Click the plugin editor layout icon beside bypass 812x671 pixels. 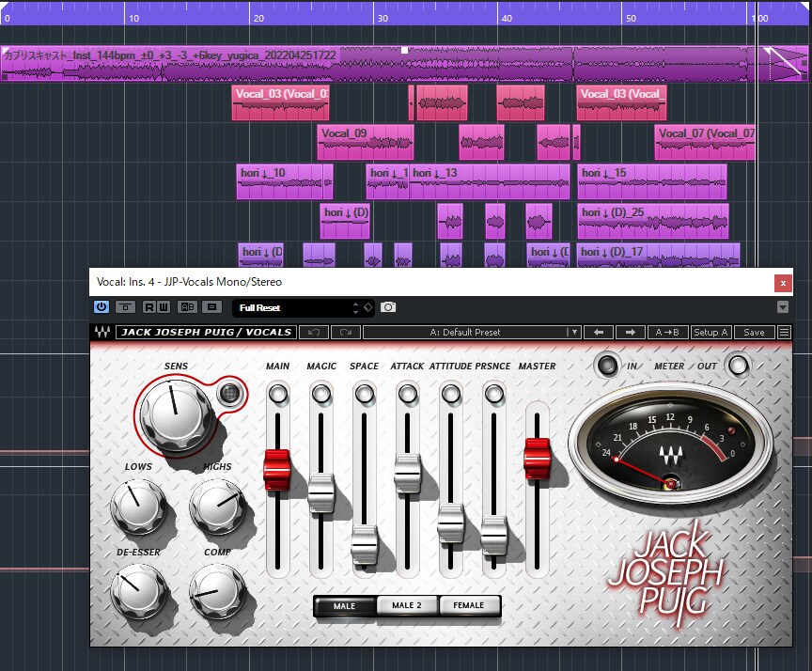[x=125, y=307]
